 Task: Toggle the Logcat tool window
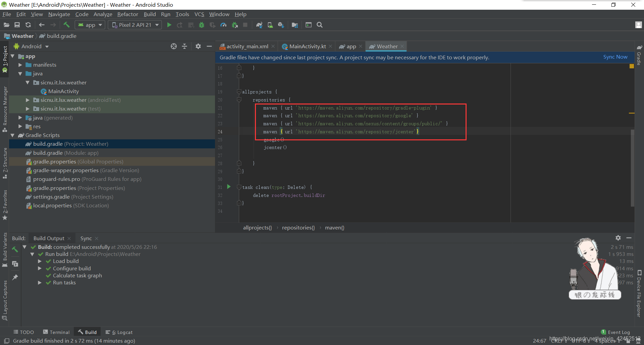pos(119,332)
